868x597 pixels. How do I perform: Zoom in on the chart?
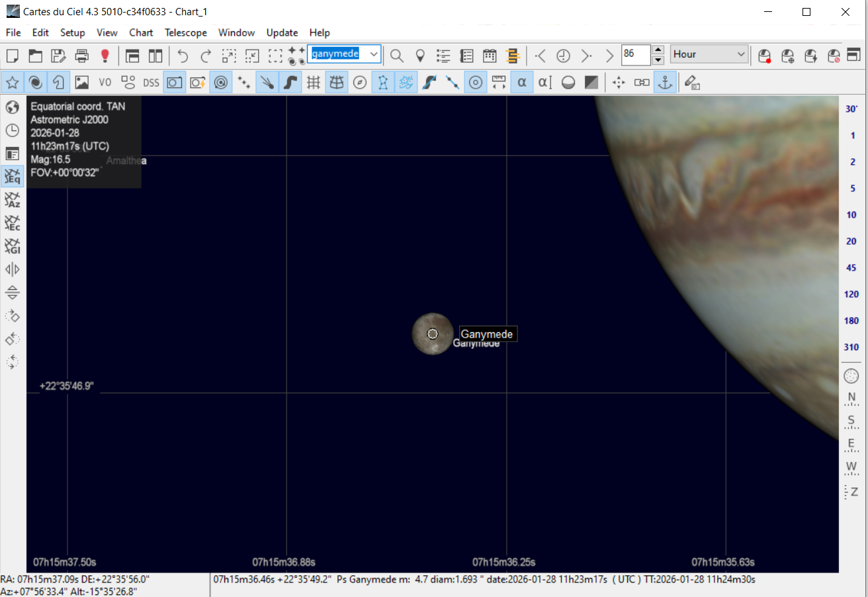229,56
